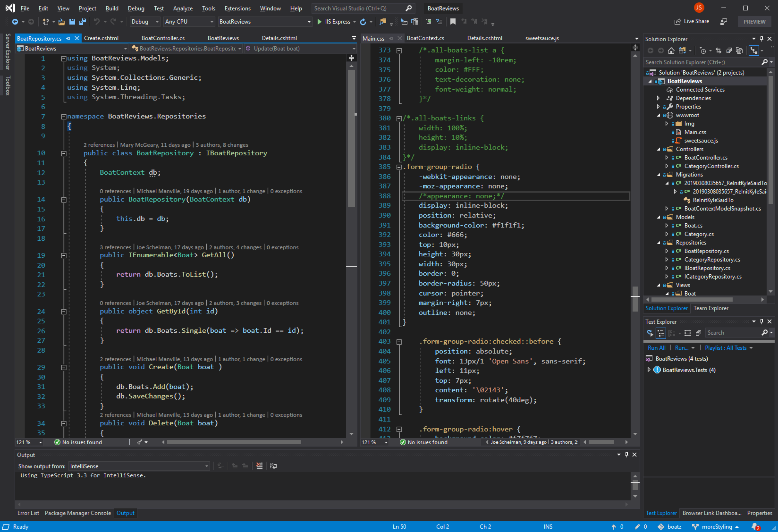Click the Save All icon
778x532 pixels.
[82, 22]
